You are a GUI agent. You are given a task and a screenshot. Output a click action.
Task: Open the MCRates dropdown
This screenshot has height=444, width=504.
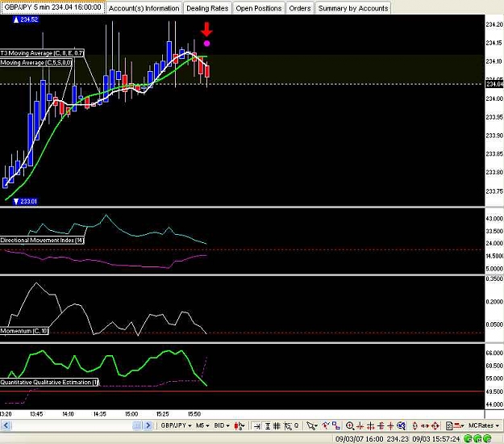483,425
